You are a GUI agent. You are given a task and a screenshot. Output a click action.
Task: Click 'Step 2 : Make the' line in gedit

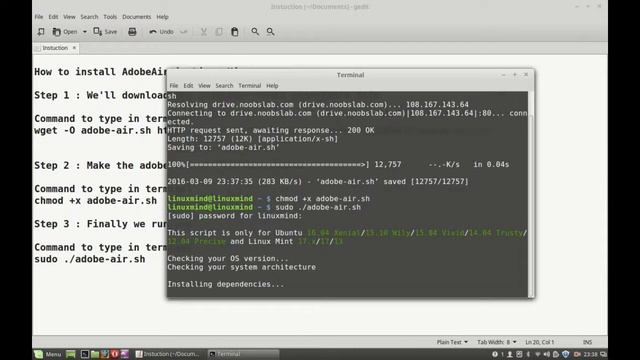pos(100,165)
